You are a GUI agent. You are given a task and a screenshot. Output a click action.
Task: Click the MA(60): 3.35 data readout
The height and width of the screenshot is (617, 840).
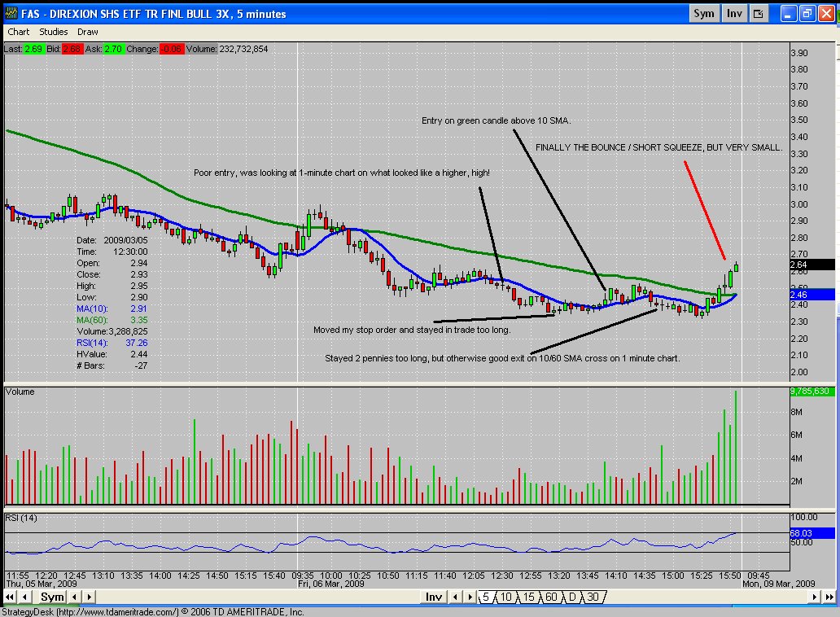112,320
